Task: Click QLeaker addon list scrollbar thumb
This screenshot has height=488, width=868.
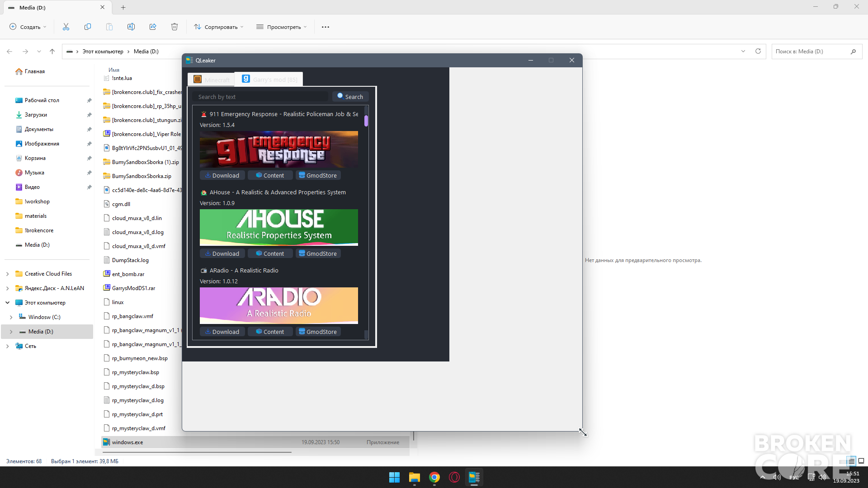Action: (x=366, y=121)
